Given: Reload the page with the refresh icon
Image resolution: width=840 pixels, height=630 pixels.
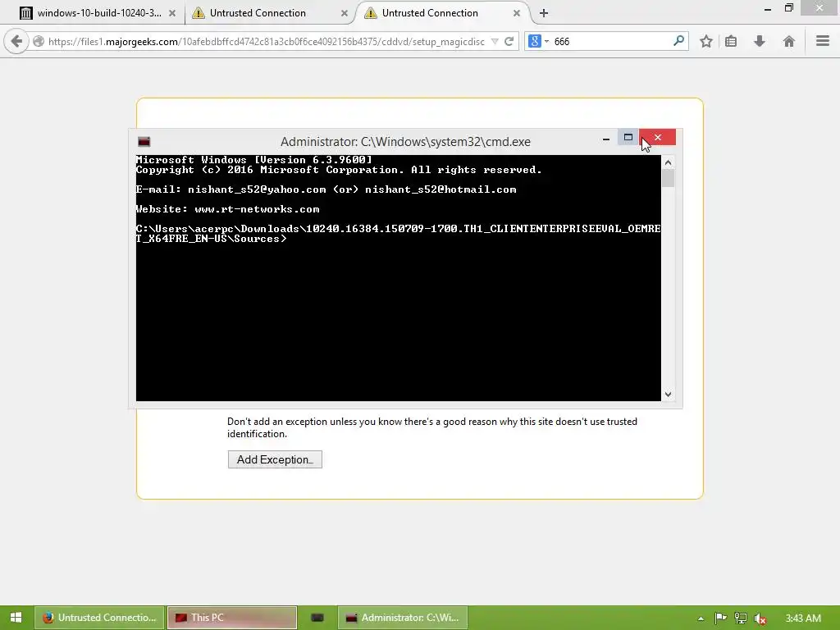Looking at the screenshot, I should (509, 41).
